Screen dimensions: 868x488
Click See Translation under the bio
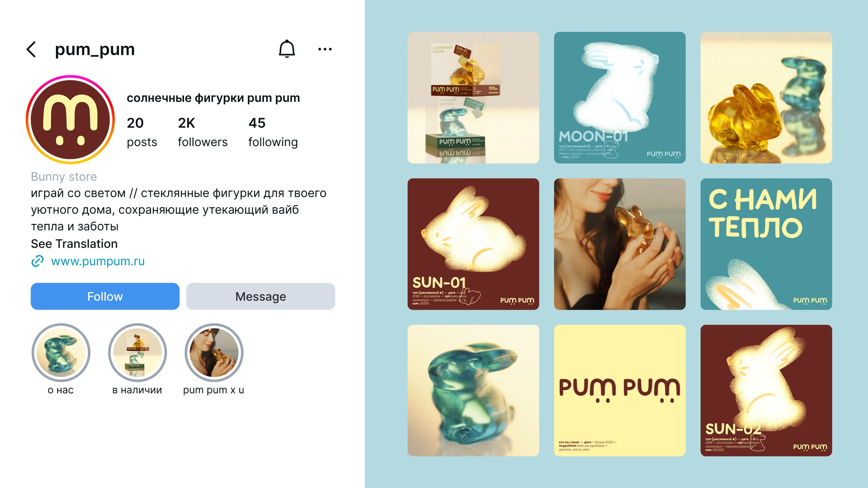(74, 244)
